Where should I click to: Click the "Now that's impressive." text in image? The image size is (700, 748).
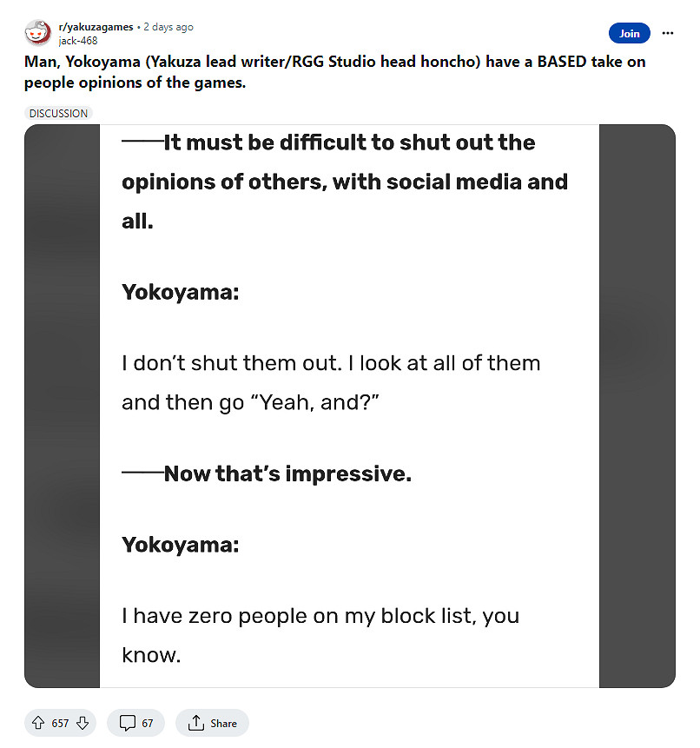(x=287, y=474)
